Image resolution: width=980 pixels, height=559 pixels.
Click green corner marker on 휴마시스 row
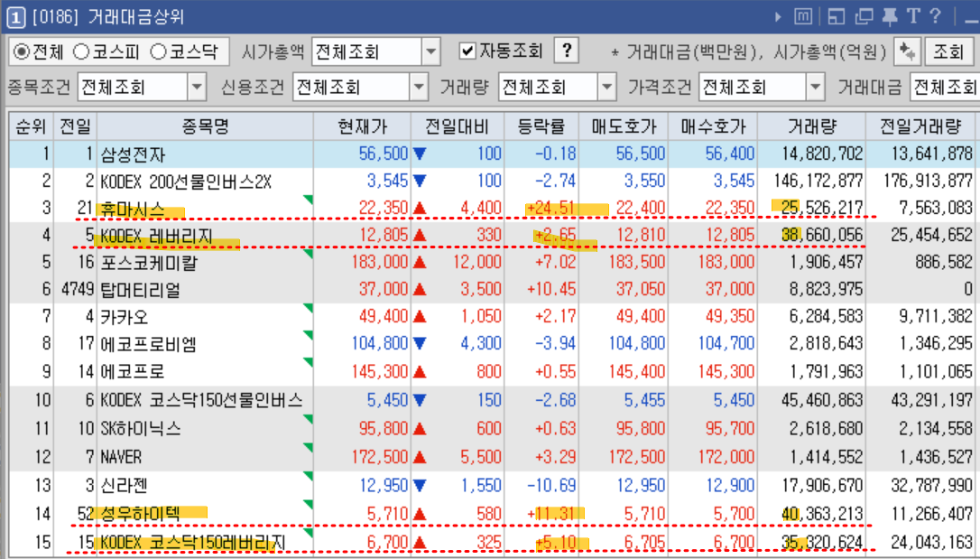point(308,200)
